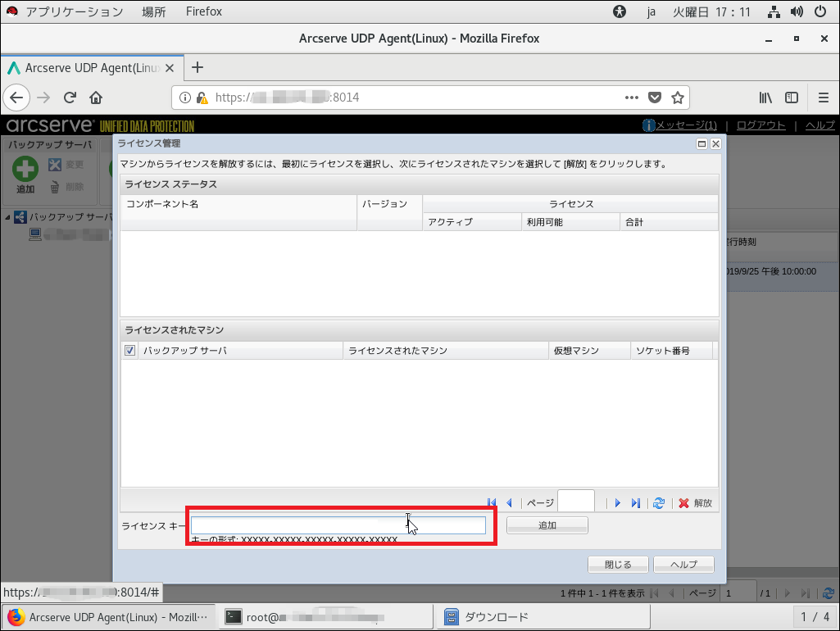Click 追加 button next to the license key
The width and height of the screenshot is (840, 631).
[547, 525]
